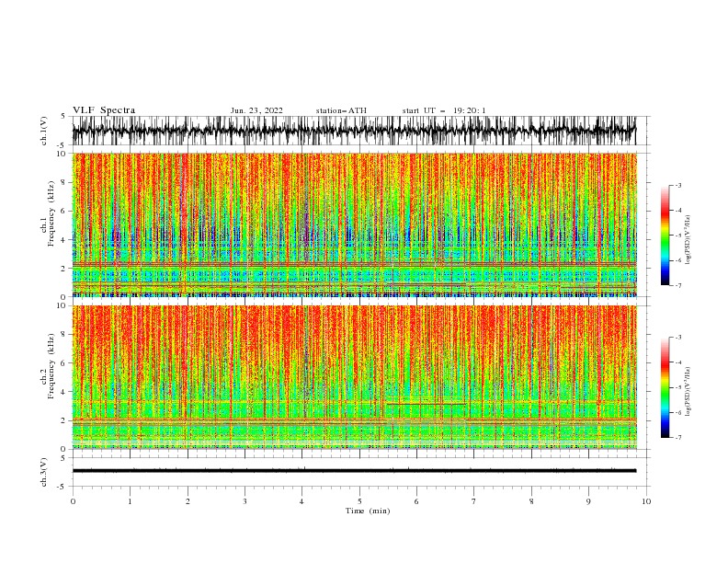Click the time axis tick label '10'
This screenshot has height=563, width=728.
point(646,501)
